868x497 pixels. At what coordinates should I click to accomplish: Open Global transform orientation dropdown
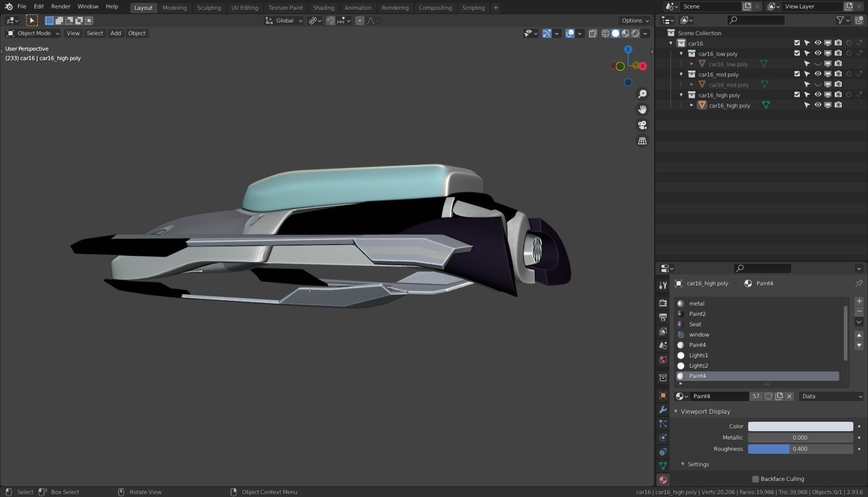(x=284, y=21)
